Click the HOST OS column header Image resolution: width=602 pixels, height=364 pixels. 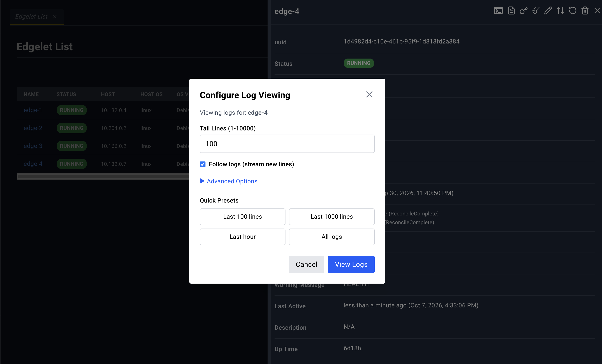[151, 94]
